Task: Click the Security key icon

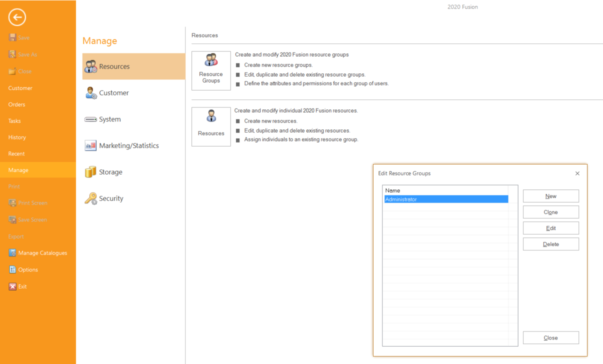Action: (x=91, y=198)
